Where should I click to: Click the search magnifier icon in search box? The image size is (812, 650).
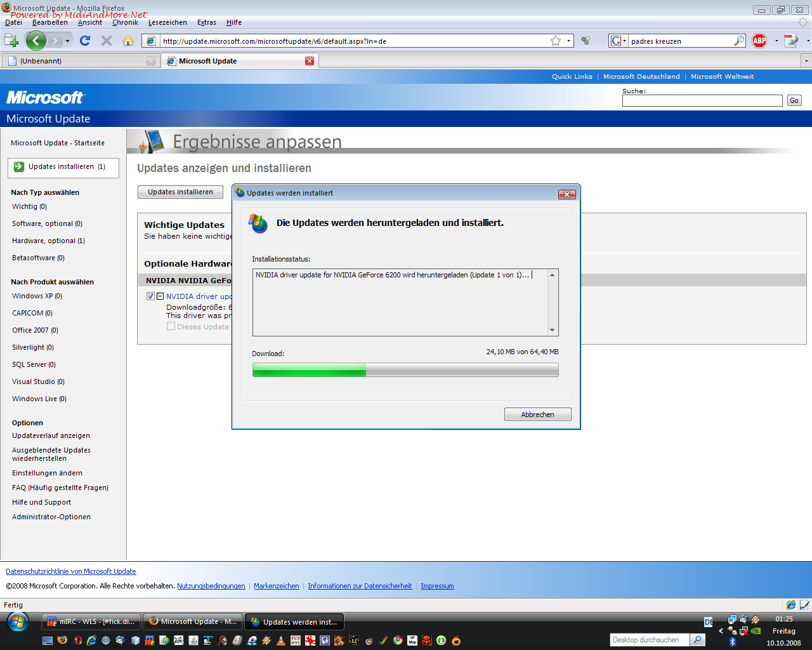pyautogui.click(x=739, y=41)
